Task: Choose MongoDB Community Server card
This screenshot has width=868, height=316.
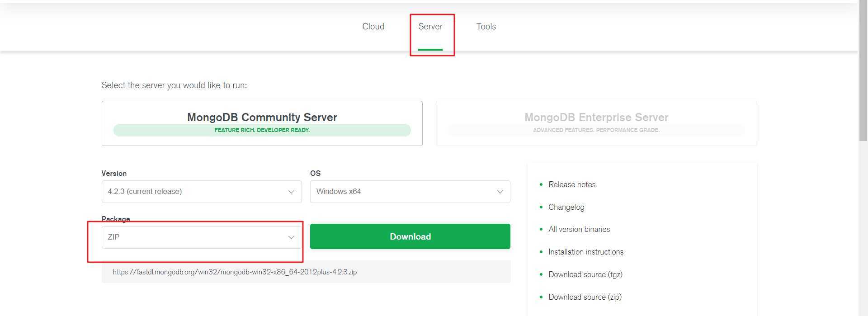Action: click(x=262, y=123)
